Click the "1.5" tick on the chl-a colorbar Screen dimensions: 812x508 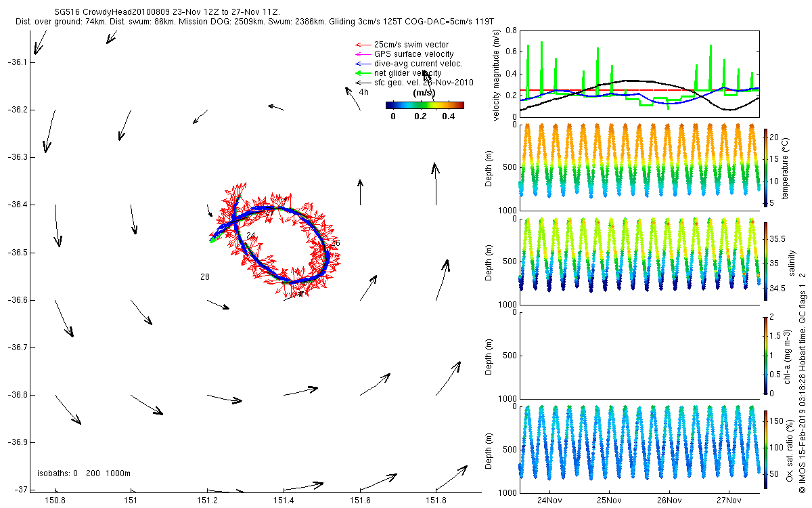pyautogui.click(x=775, y=335)
